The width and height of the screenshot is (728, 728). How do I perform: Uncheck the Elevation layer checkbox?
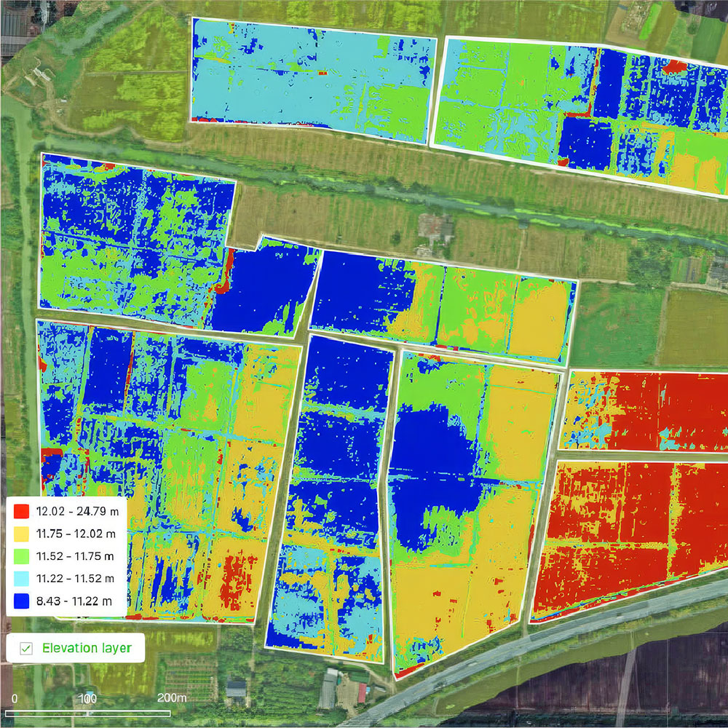(26, 648)
